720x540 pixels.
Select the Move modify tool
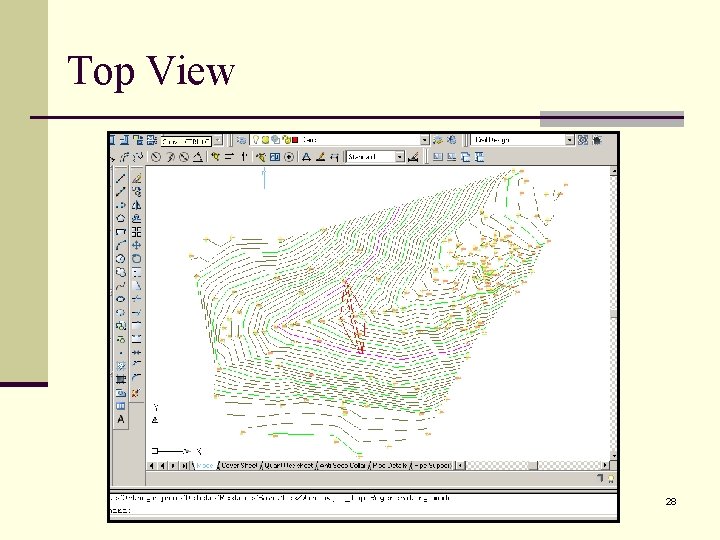[136, 245]
